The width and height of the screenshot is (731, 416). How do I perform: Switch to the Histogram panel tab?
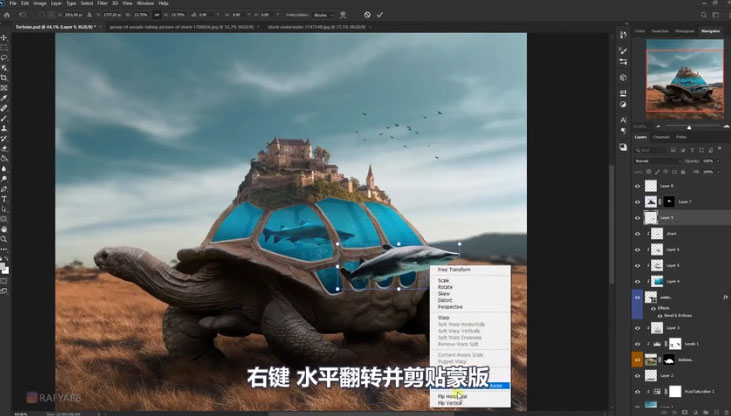(685, 31)
